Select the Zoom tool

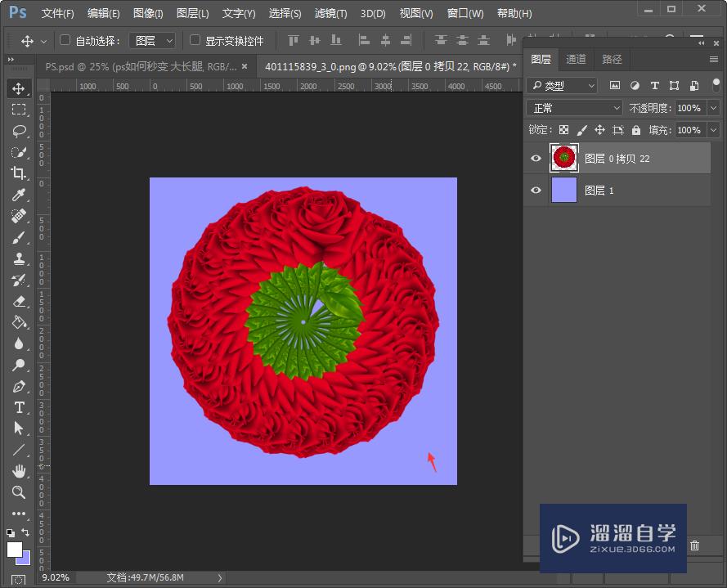click(19, 492)
